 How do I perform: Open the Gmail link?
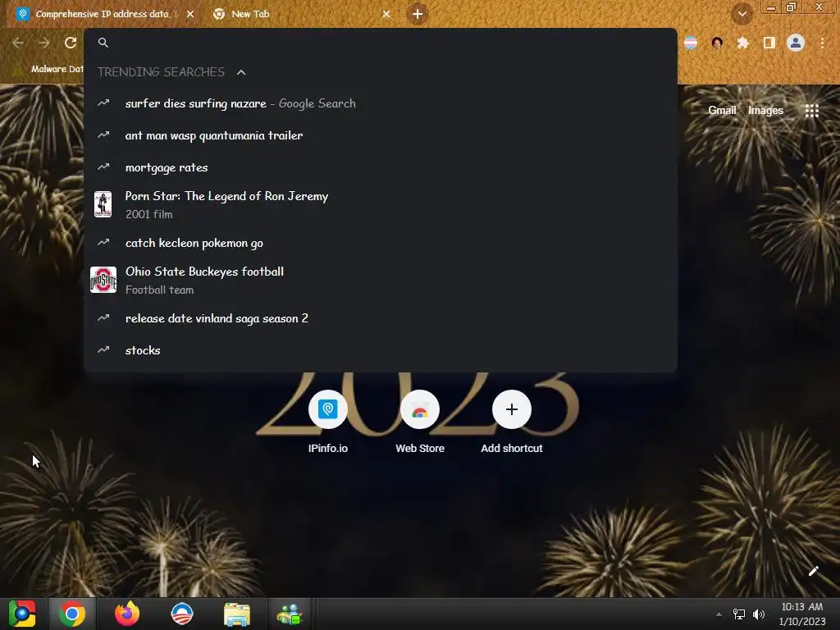[x=722, y=111]
